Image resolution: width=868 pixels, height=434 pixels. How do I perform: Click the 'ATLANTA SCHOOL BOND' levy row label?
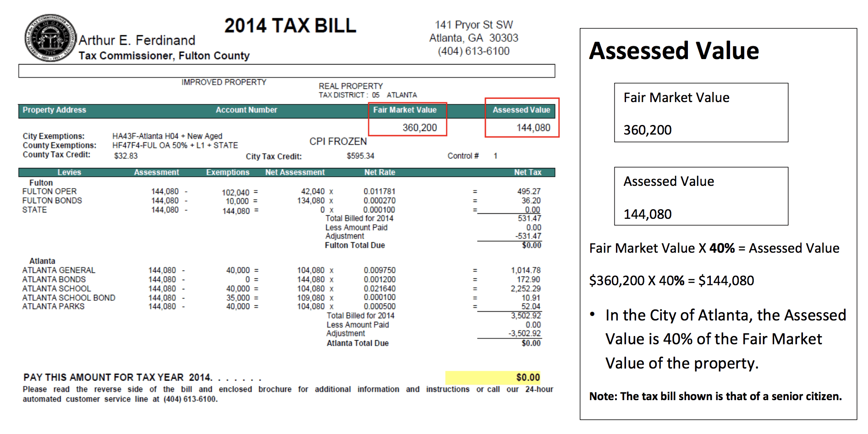pyautogui.click(x=69, y=298)
